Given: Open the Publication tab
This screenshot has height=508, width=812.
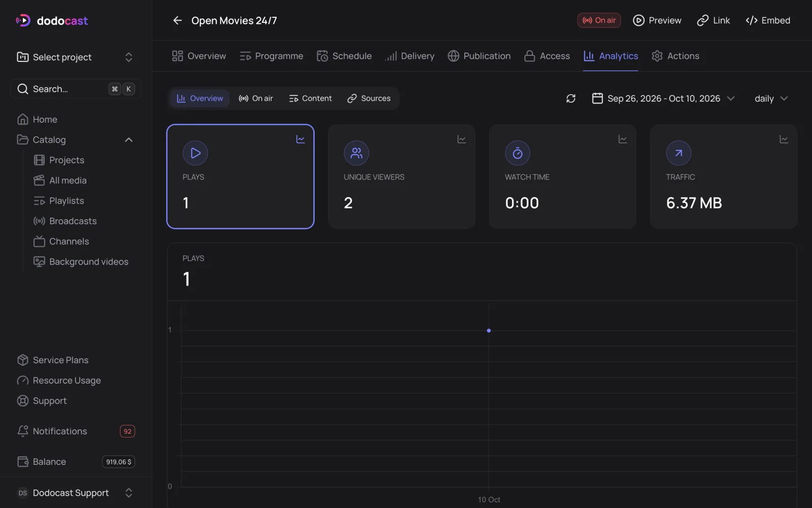Looking at the screenshot, I should point(479,56).
